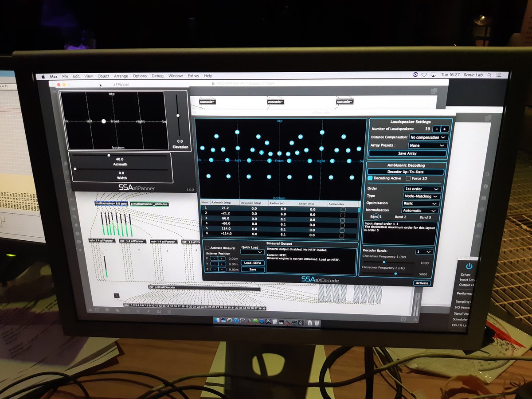Open the Optimisation dropdown showing Basic
Image resolution: width=532 pixels, height=399 pixels.
(x=422, y=203)
